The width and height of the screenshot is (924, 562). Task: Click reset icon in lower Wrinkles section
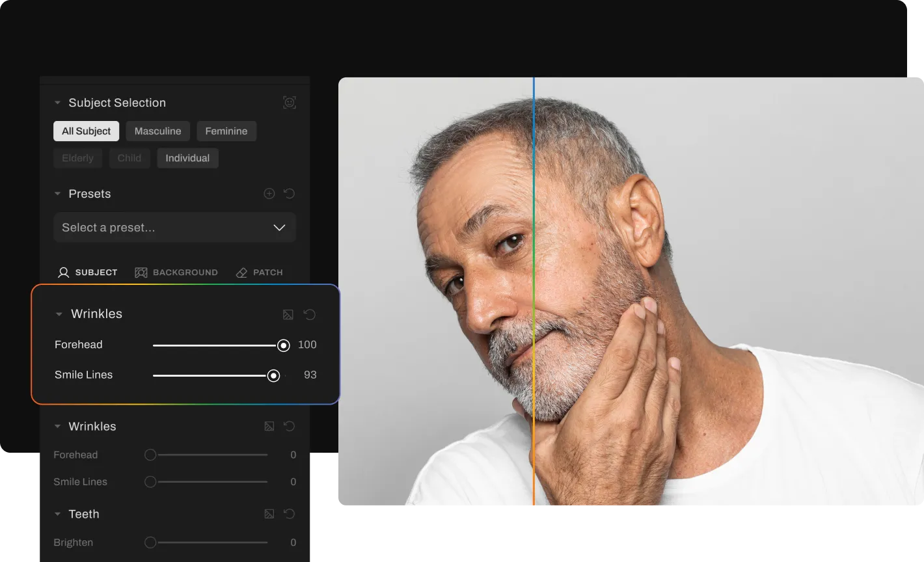(x=290, y=427)
